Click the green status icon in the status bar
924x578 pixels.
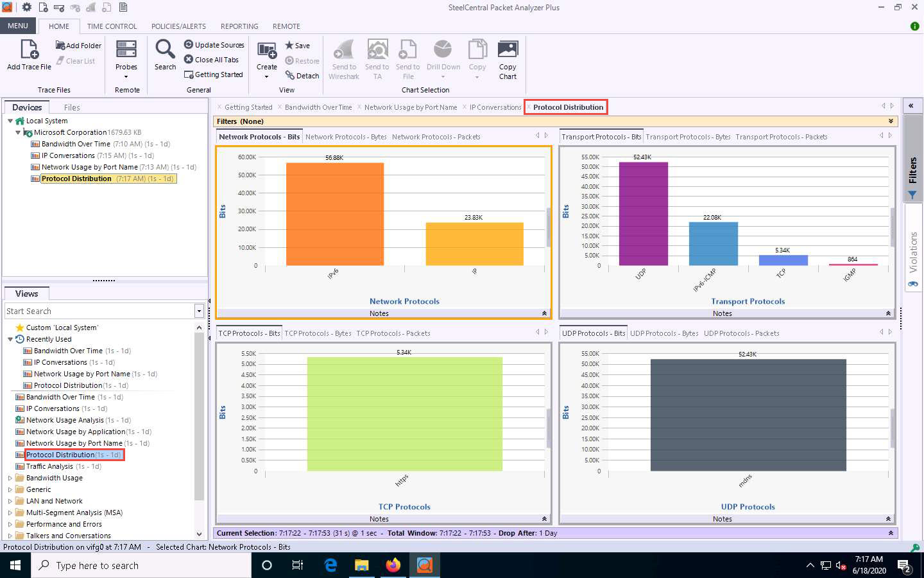[x=915, y=547]
